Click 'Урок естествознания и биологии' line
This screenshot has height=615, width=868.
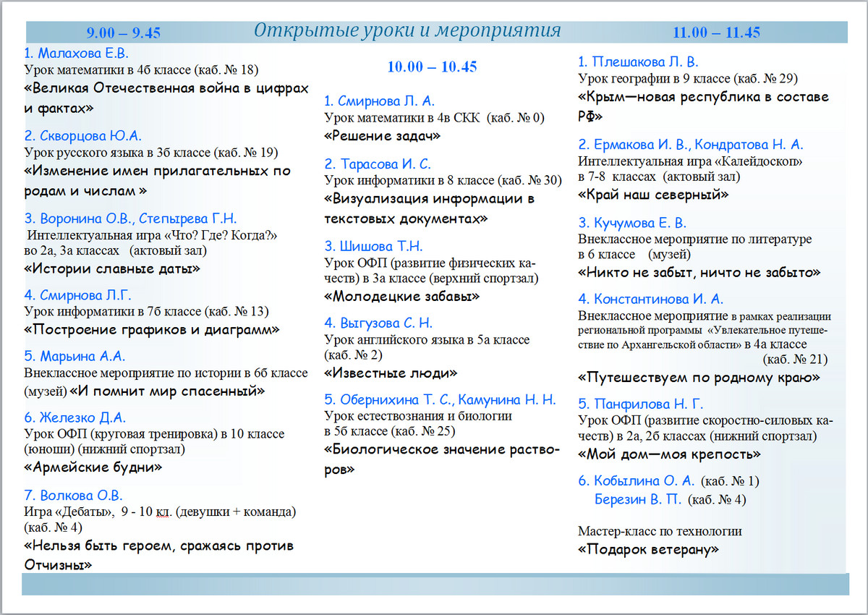tap(418, 416)
